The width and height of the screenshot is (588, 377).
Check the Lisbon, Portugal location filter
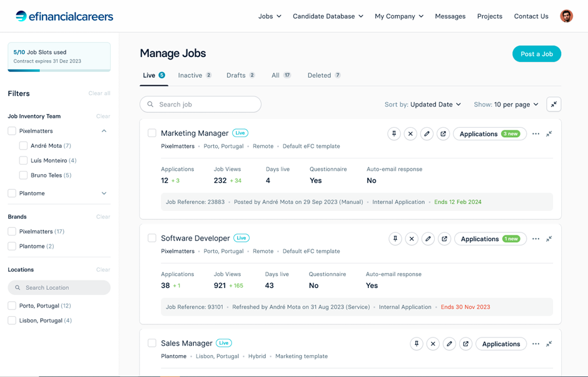12,320
